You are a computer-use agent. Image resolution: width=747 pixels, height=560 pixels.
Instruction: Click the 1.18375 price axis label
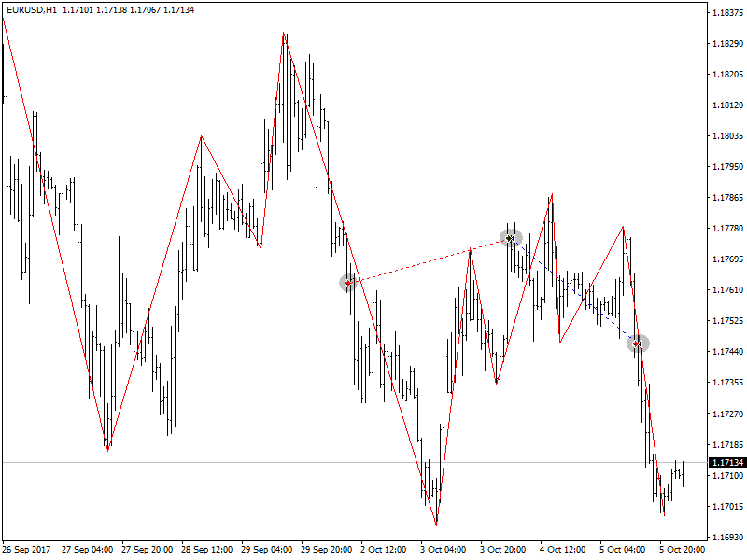(x=726, y=13)
